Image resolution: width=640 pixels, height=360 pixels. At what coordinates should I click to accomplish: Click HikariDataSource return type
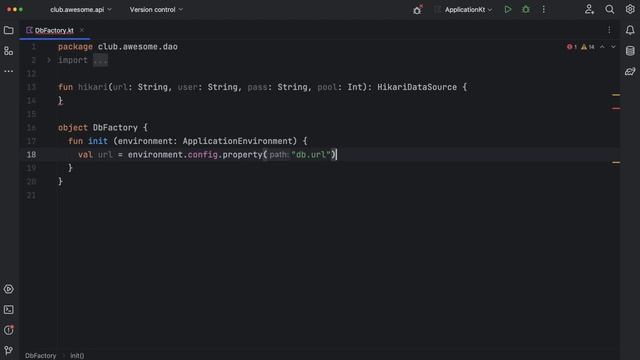click(x=417, y=87)
